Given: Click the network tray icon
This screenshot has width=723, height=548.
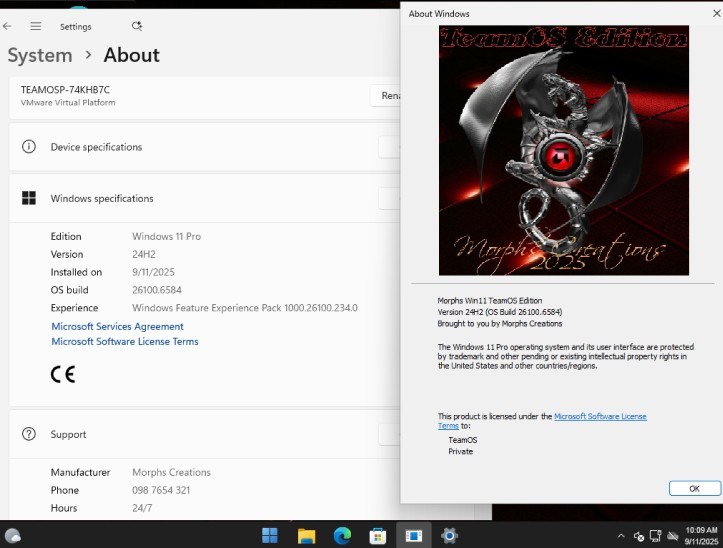Looking at the screenshot, I should pyautogui.click(x=655, y=536).
